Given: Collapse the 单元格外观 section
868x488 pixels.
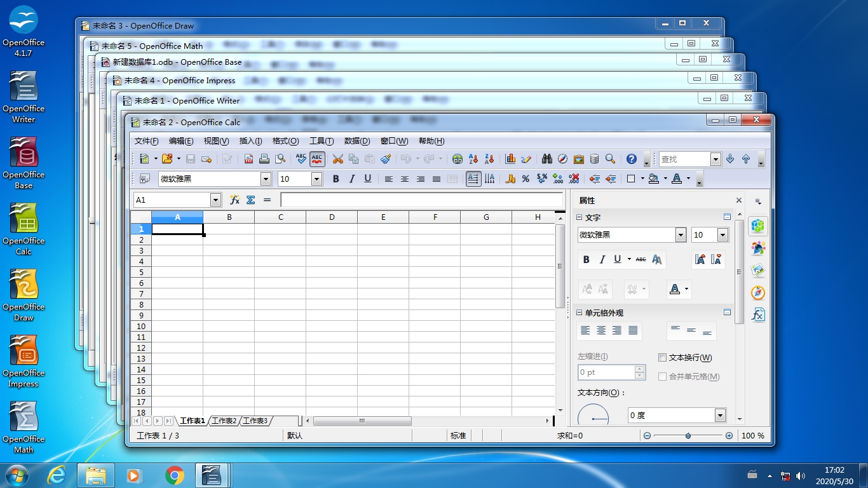Looking at the screenshot, I should coord(580,313).
